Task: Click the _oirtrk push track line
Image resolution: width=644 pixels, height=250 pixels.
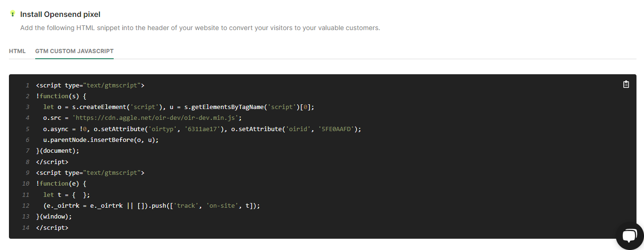Action: coord(151,205)
